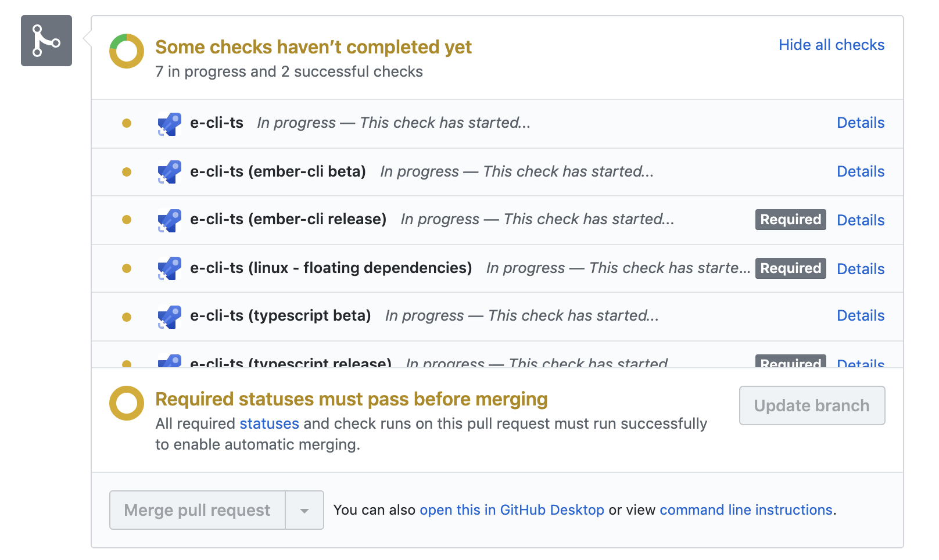Click the Required badge on ember-cli release check
Screen dimensions: 939x560
(x=790, y=220)
